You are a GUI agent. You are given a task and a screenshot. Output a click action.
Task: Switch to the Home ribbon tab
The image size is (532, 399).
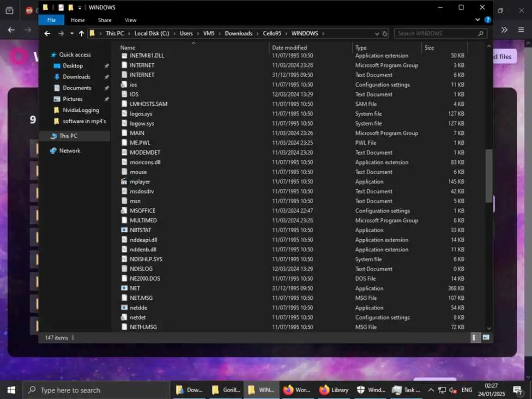pyautogui.click(x=78, y=20)
